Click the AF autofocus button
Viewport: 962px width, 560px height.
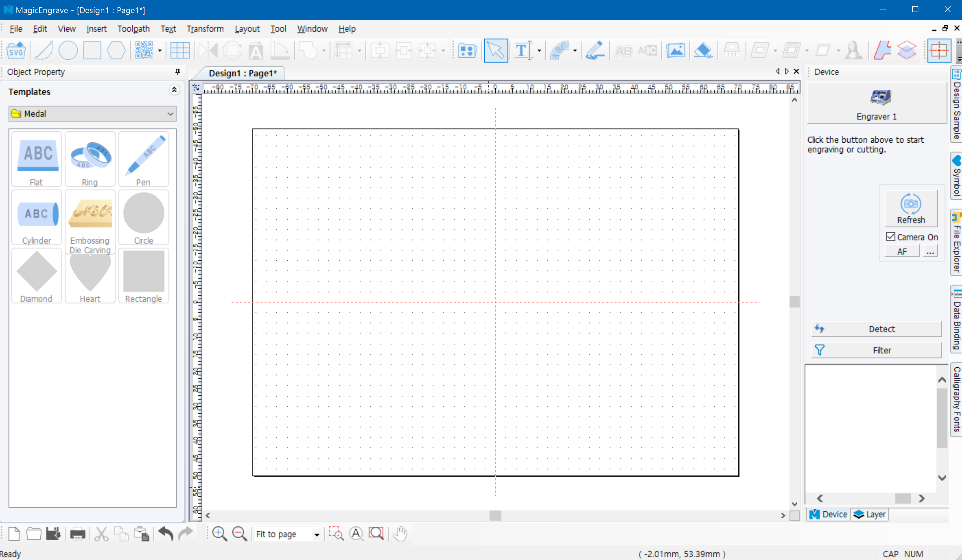tap(902, 251)
